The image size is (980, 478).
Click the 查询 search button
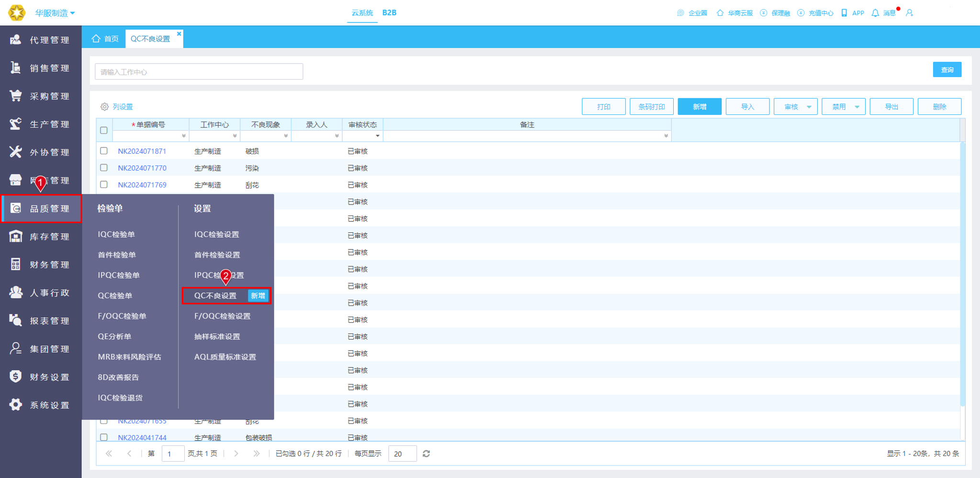click(947, 70)
